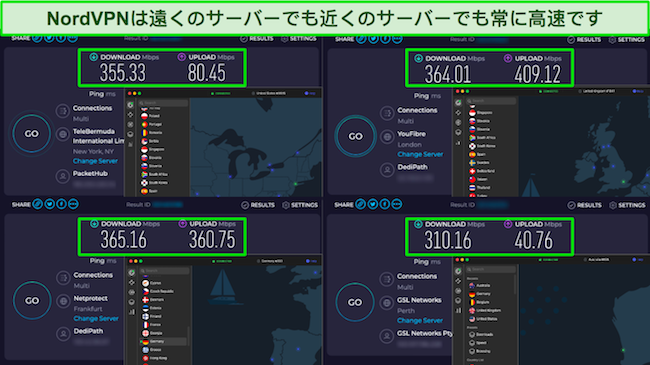Select Romania in New York NordVPN list

(153, 133)
